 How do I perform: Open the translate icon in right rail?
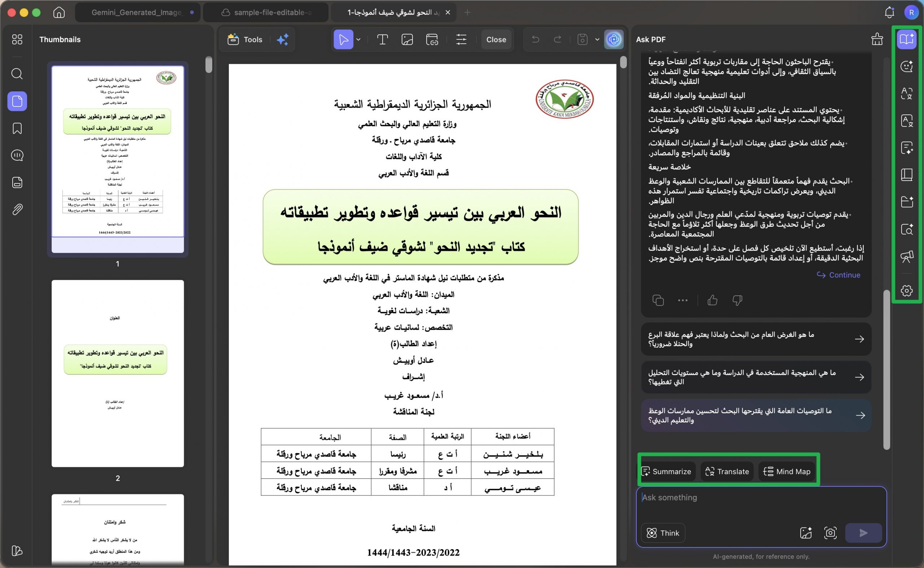pyautogui.click(x=906, y=94)
